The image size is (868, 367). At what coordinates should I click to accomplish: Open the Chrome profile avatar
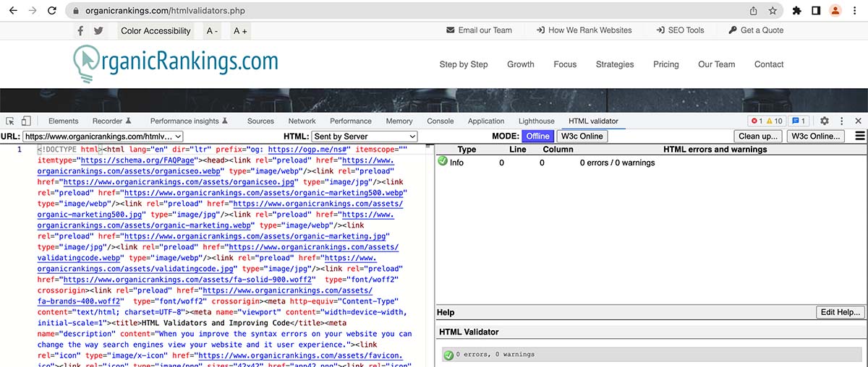click(835, 11)
